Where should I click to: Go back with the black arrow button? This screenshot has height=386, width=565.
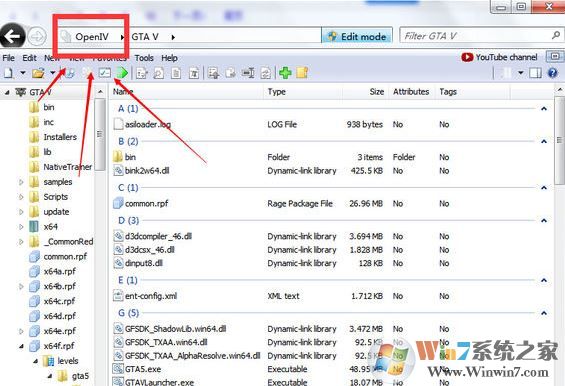tap(13, 36)
